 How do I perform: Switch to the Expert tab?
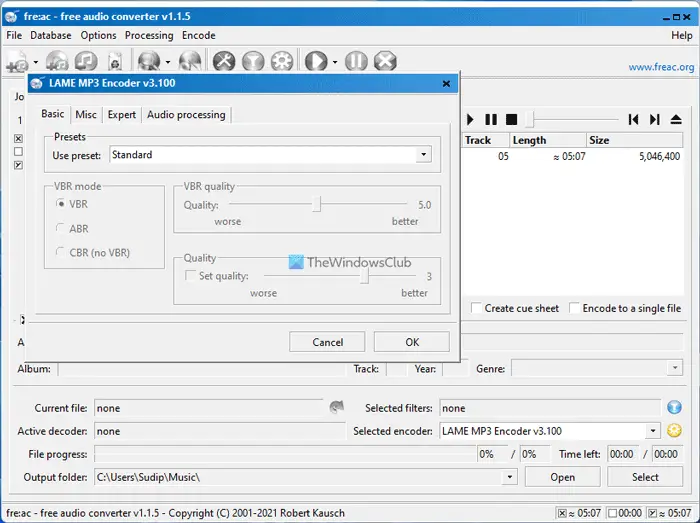pos(122,115)
